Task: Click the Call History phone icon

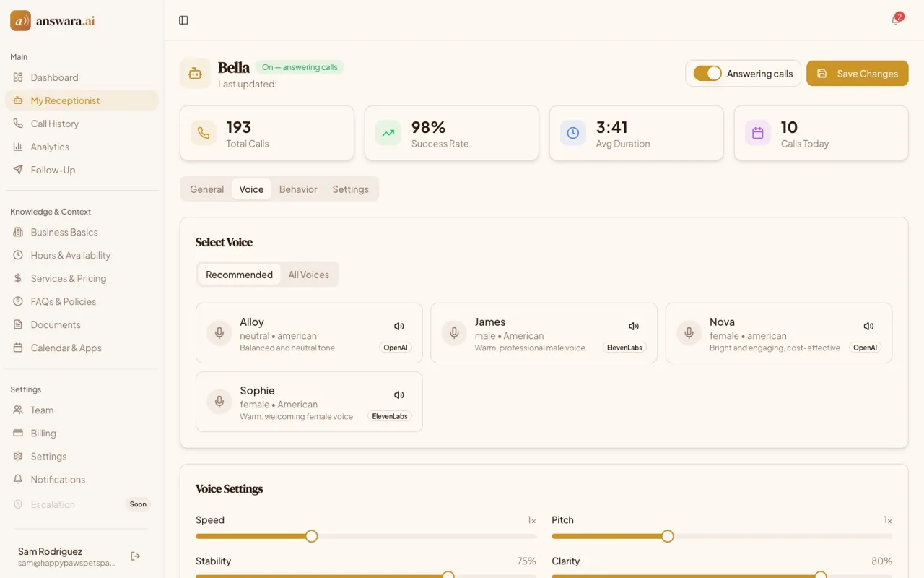Action: [x=18, y=124]
